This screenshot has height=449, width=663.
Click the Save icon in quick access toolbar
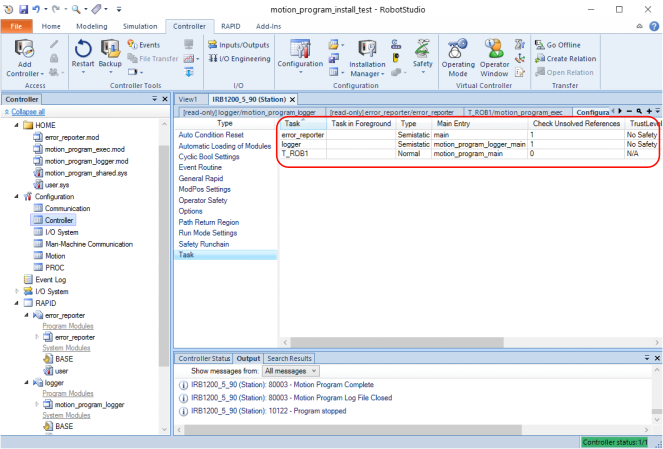coord(24,9)
